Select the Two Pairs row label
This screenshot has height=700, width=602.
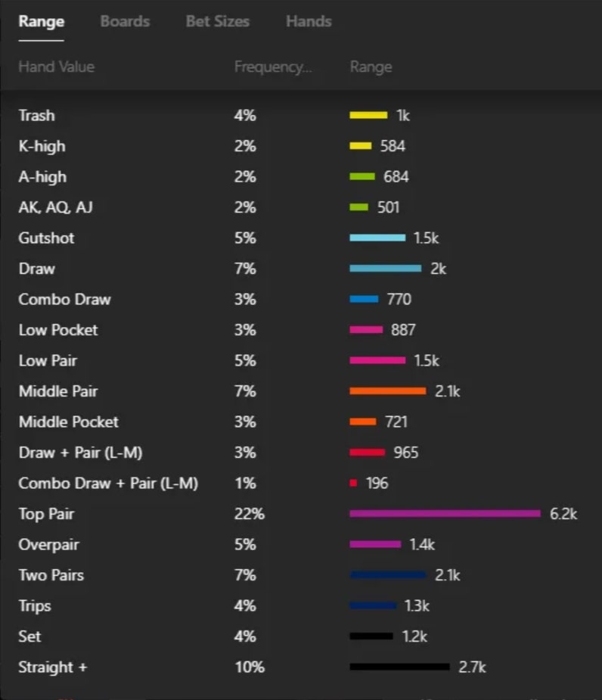coord(51,575)
